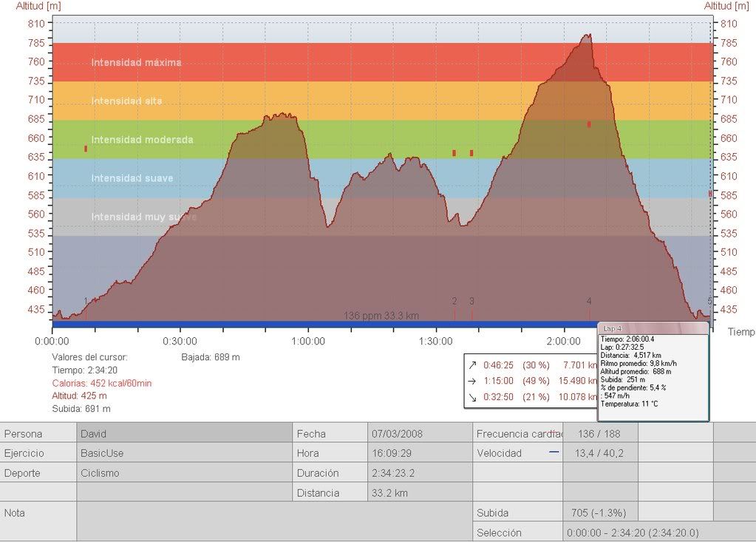
Task: Click the Subida value 705 (-1.3%)
Action: coord(599,512)
